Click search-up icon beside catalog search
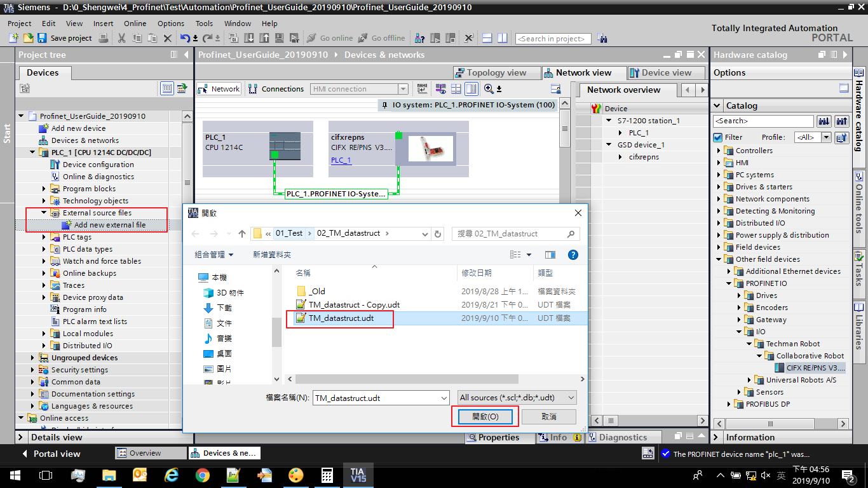 pos(841,121)
